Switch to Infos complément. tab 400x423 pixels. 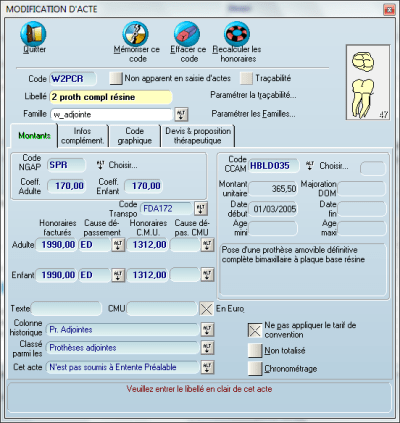coord(83,136)
